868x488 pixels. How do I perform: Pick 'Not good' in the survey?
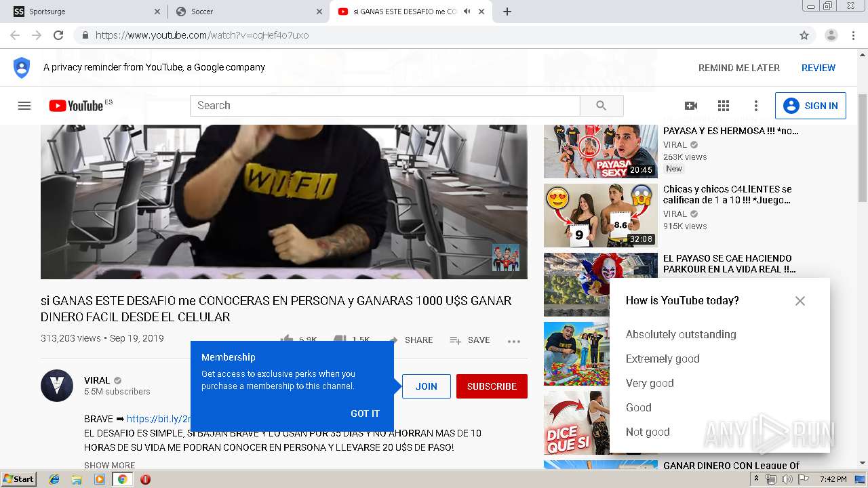(x=648, y=432)
